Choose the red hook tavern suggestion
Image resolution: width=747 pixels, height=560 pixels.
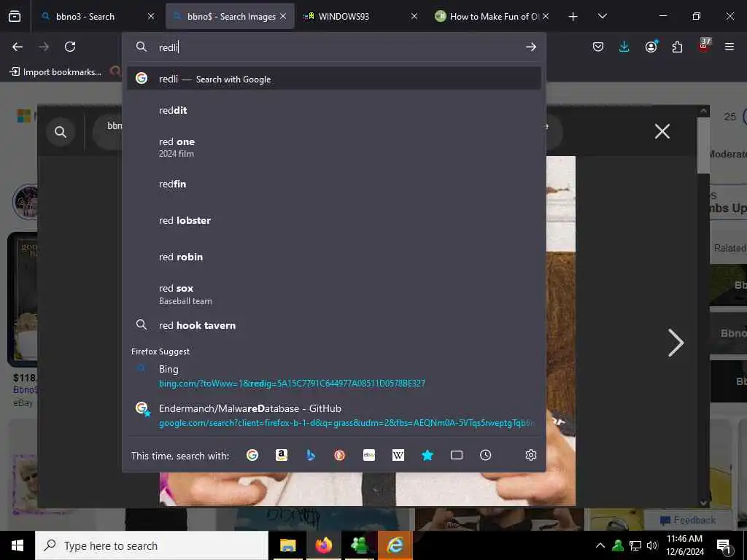point(334,325)
